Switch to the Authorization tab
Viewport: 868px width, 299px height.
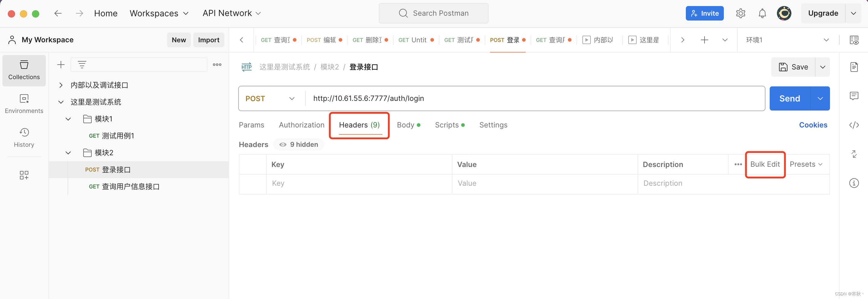click(302, 125)
